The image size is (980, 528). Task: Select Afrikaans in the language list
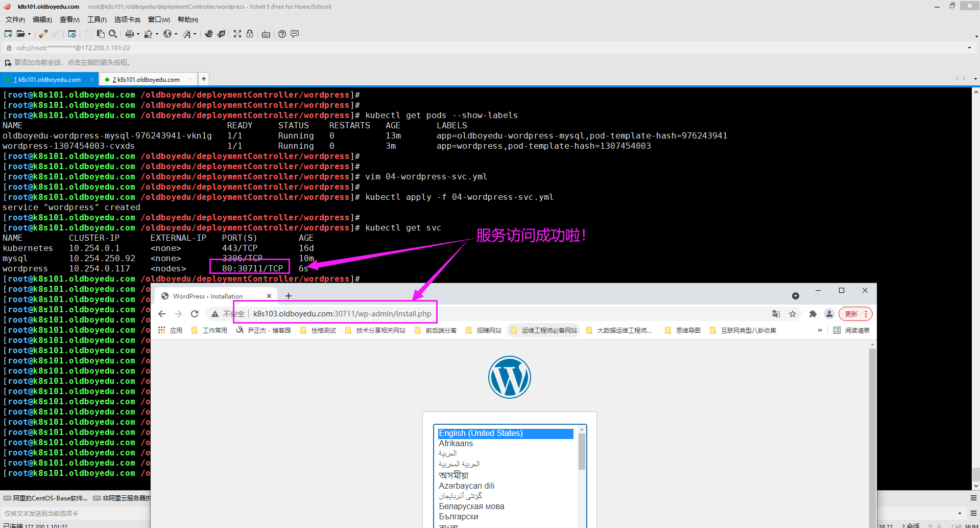click(456, 444)
